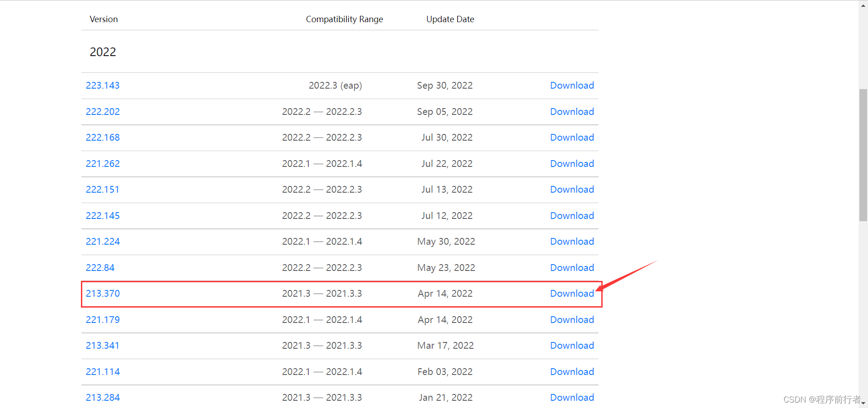868x408 pixels.
Task: Click compatibility range in 222.202 row
Action: 322,112
